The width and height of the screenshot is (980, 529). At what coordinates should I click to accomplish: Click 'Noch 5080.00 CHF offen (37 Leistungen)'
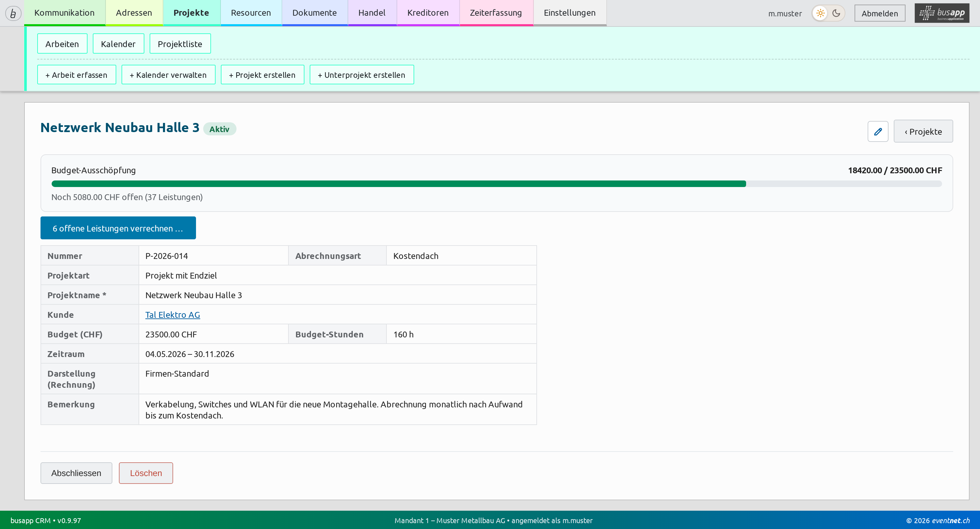tap(127, 197)
